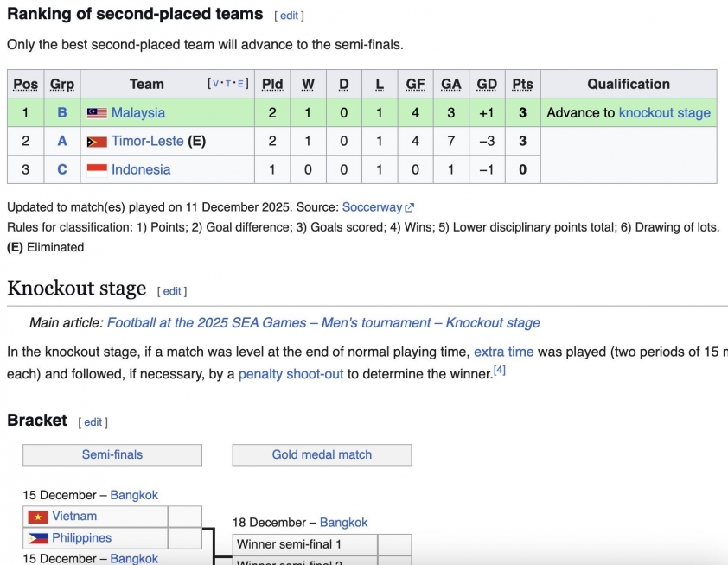This screenshot has width=728, height=565.
Task: Edit the Bracket section
Action: [93, 422]
